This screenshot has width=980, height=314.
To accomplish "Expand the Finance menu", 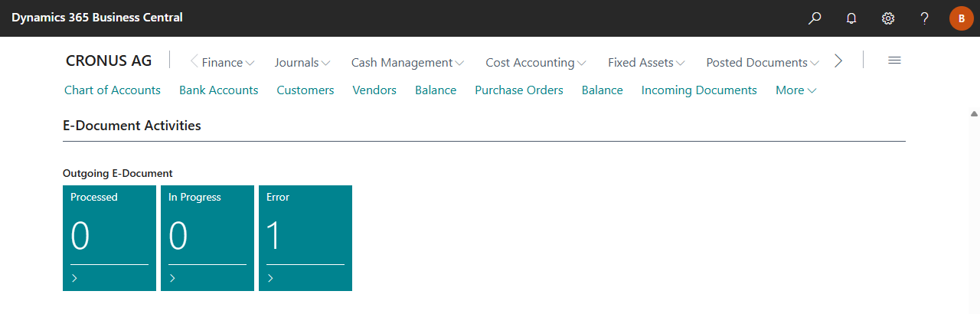I will pos(227,63).
